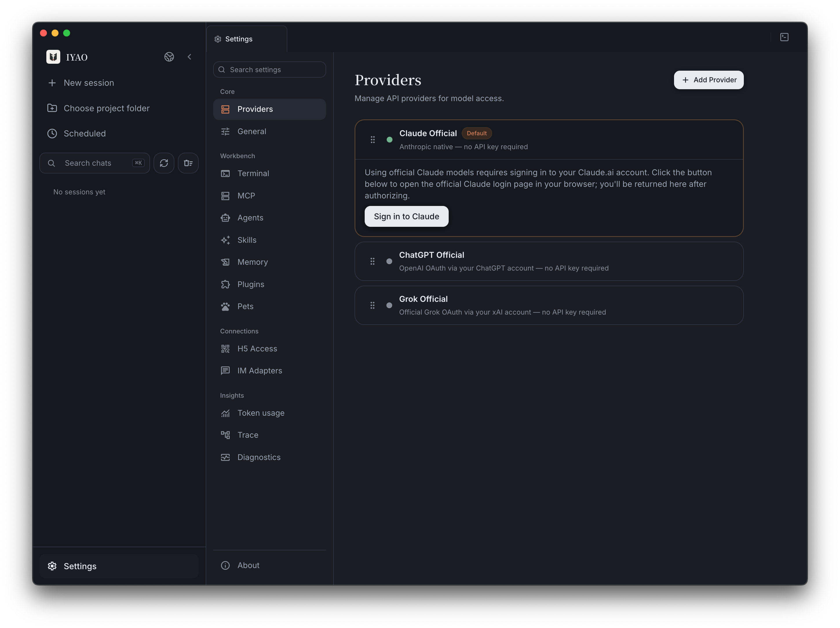This screenshot has width=840, height=628.
Task: Focus the Search chats field
Action: [94, 163]
